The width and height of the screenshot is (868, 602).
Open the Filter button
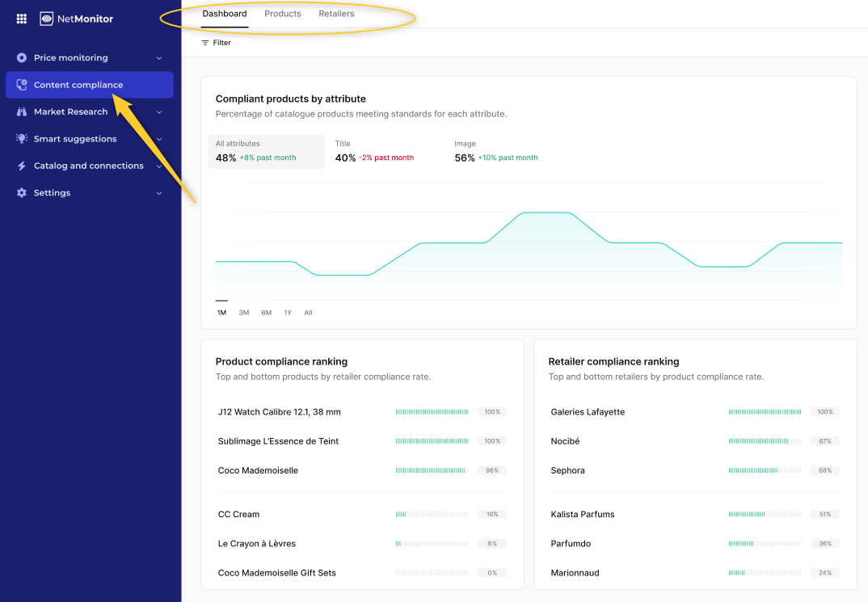(216, 43)
